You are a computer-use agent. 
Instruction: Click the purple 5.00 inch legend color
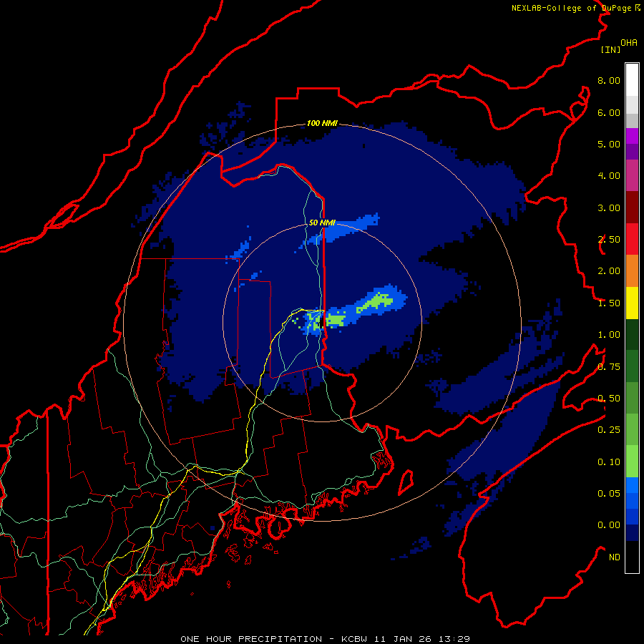[632, 136]
